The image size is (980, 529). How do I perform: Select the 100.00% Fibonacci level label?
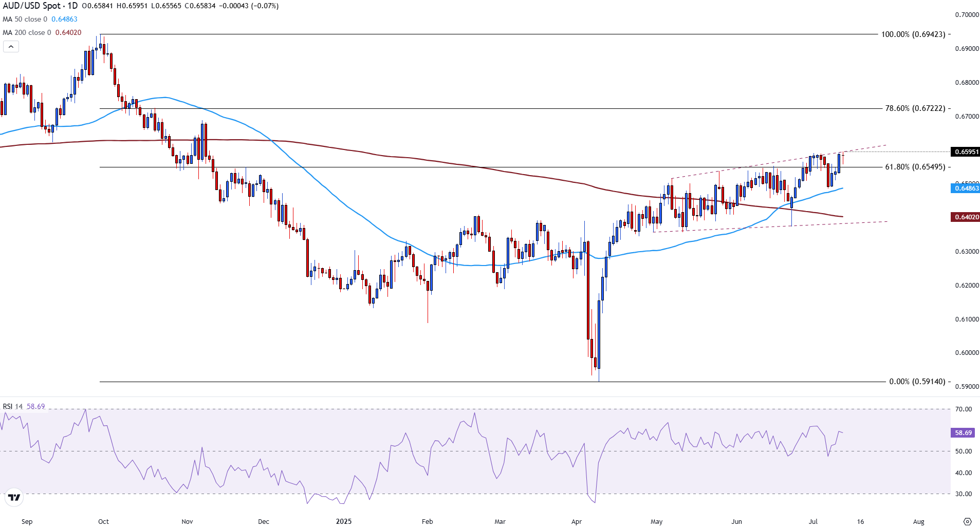click(913, 34)
